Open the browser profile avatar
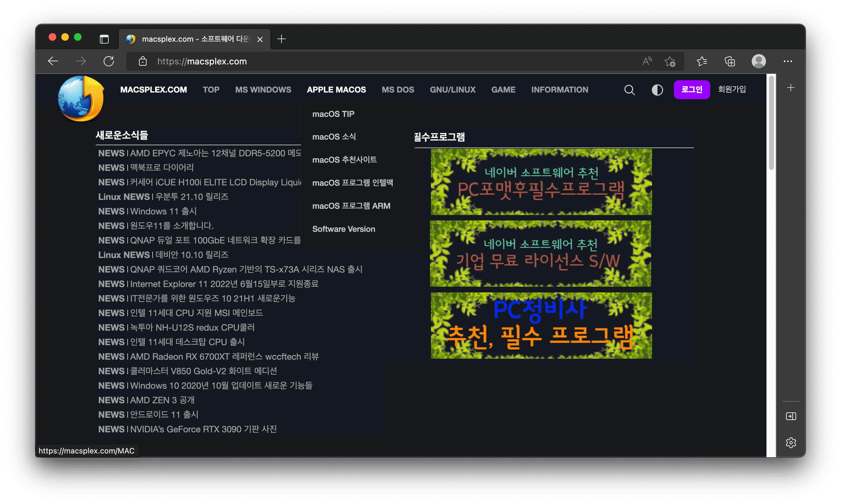Viewport: 841px width, 504px height. [x=759, y=61]
